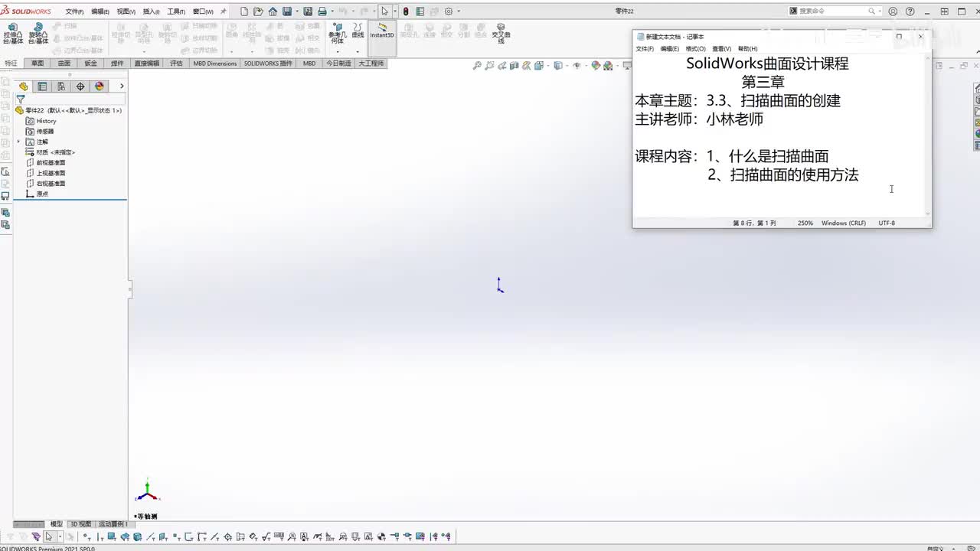980x551 pixels.
Task: Open the 格式(O) menu in Notepad
Action: click(x=696, y=49)
